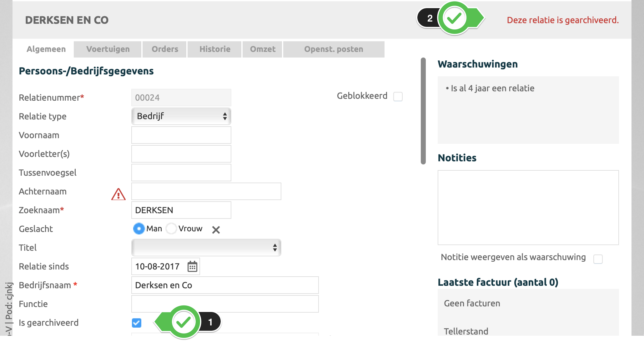The width and height of the screenshot is (644, 352).
Task: Select the Man radio button
Action: click(x=139, y=229)
